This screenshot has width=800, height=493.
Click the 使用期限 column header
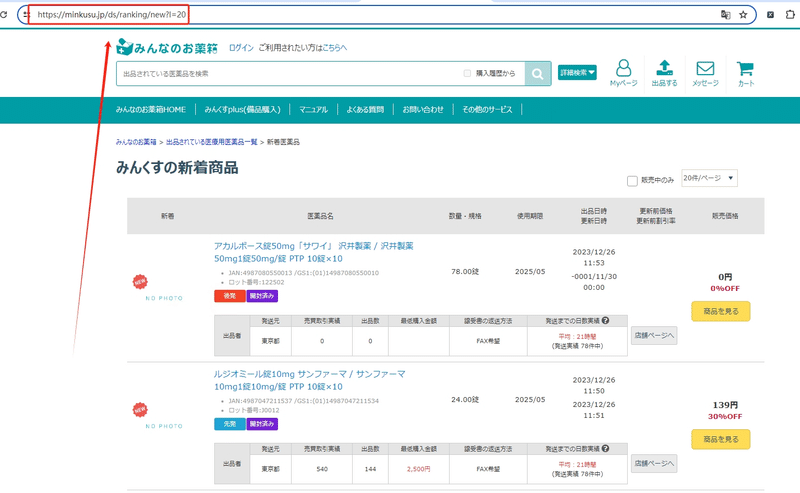pyautogui.click(x=530, y=216)
